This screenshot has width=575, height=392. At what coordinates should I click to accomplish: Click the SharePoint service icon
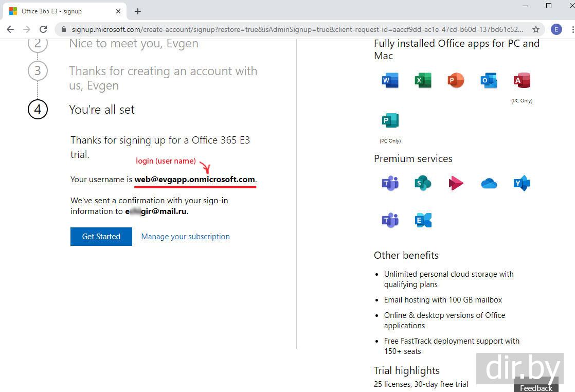423,183
